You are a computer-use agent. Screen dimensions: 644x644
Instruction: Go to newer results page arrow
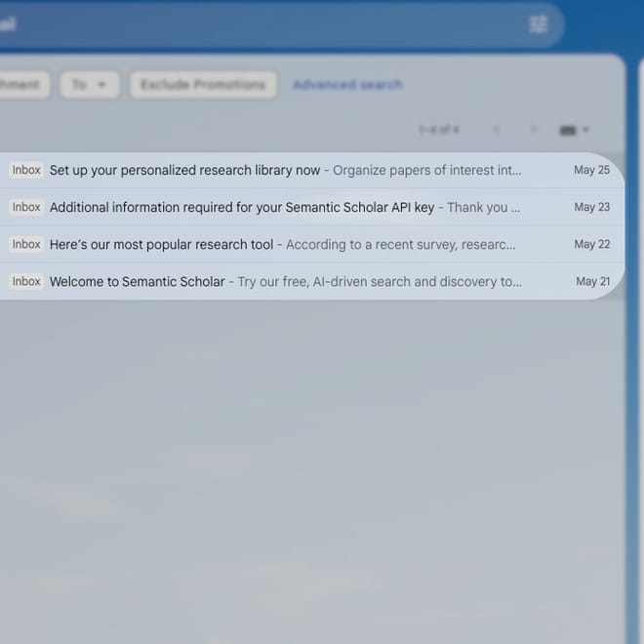pos(497,130)
